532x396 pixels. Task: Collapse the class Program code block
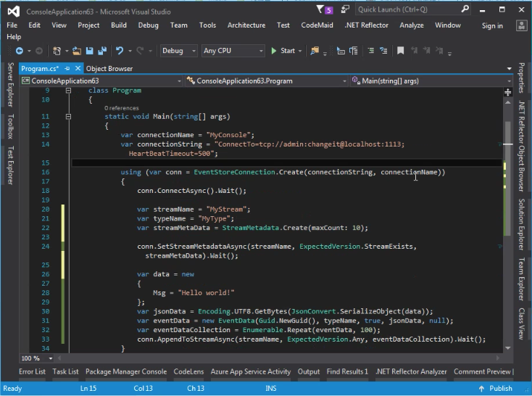coord(68,91)
